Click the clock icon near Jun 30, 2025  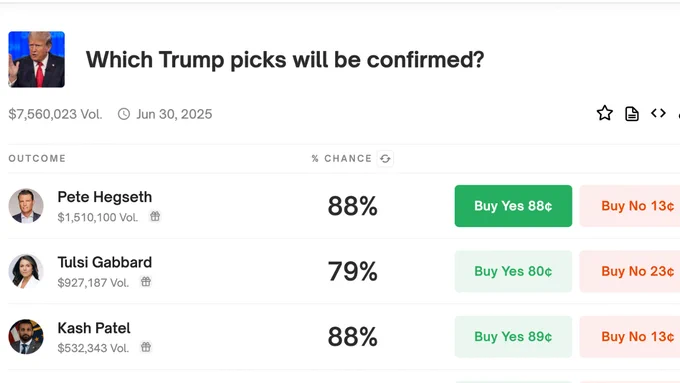[124, 114]
